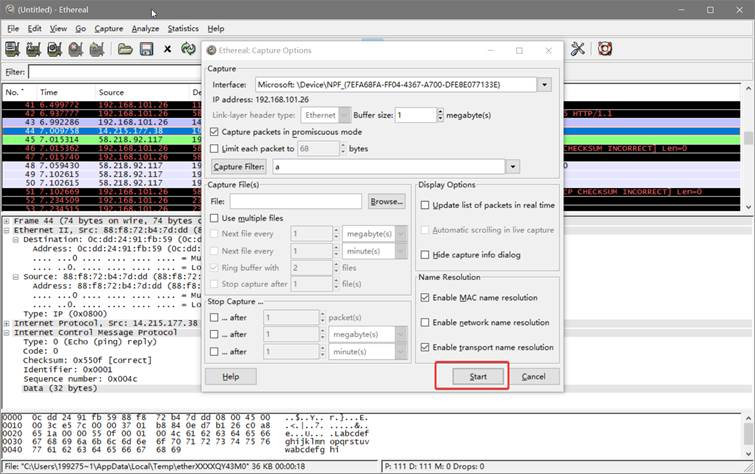Click the List Interfaces toolbar icon
The width and height of the screenshot is (755, 474).
point(12,49)
